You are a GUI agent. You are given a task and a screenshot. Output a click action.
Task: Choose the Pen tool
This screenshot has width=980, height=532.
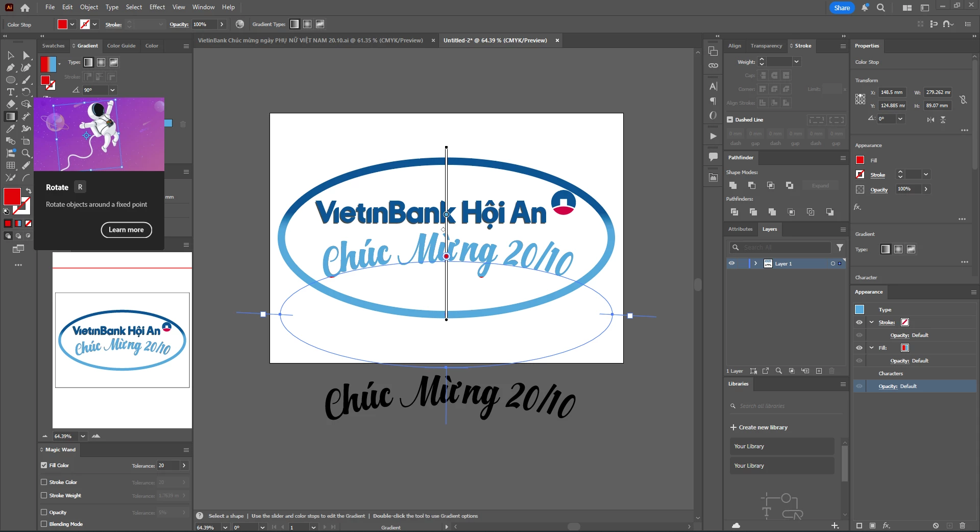pyautogui.click(x=10, y=67)
